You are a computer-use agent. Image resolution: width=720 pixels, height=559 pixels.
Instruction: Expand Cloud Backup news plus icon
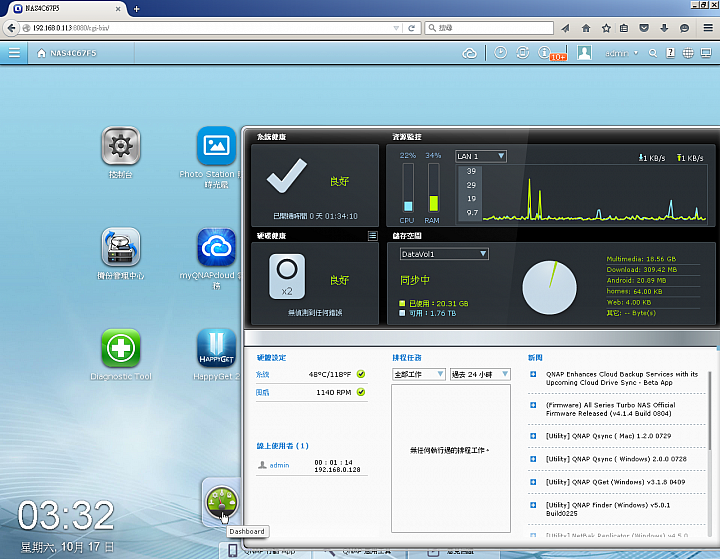(x=533, y=374)
